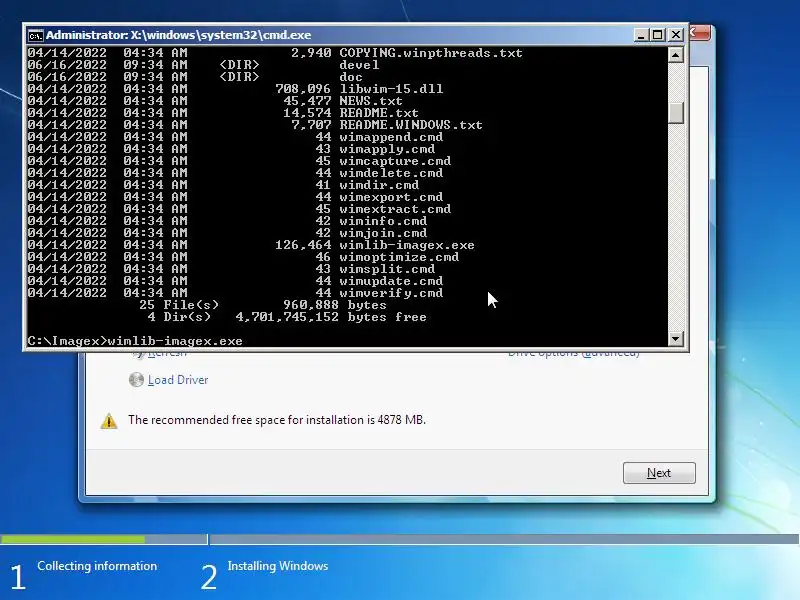The height and width of the screenshot is (600, 800).
Task: Open the Load Driver link
Action: point(178,380)
